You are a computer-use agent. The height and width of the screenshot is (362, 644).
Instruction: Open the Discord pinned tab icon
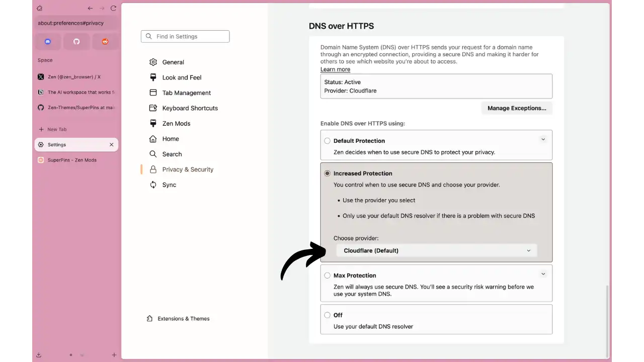pyautogui.click(x=48, y=41)
